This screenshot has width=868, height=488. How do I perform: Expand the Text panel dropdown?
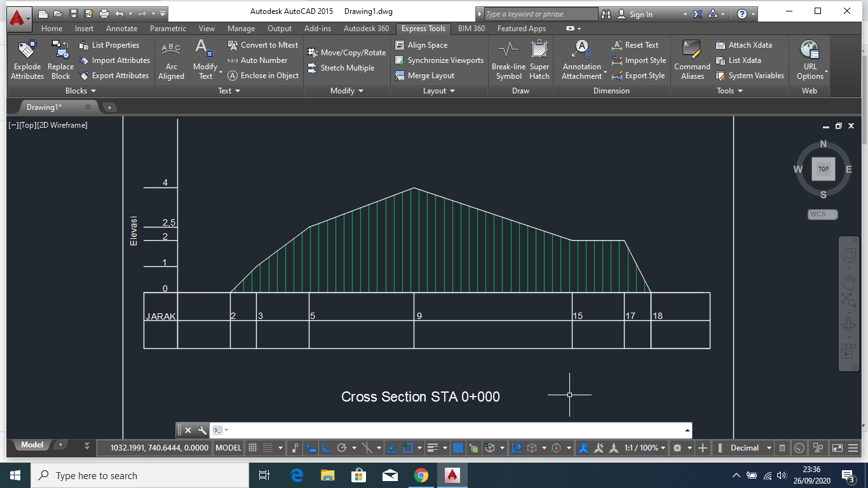click(x=229, y=91)
